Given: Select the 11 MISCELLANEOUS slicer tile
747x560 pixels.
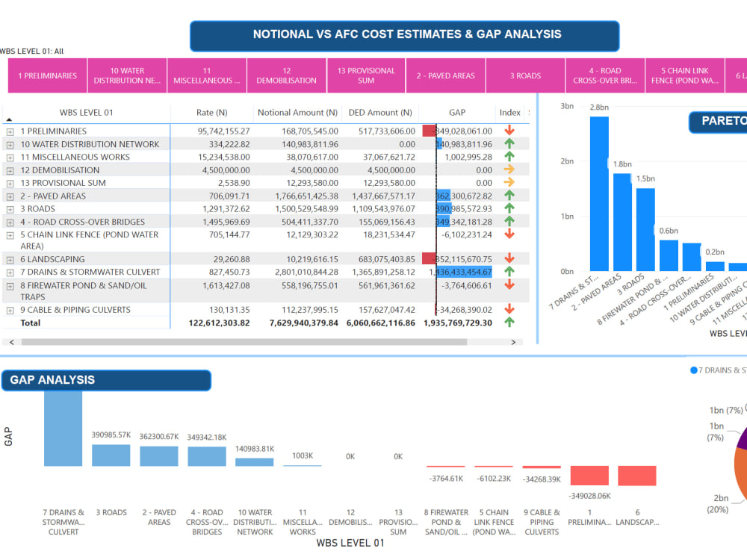Looking at the screenshot, I should [207, 75].
